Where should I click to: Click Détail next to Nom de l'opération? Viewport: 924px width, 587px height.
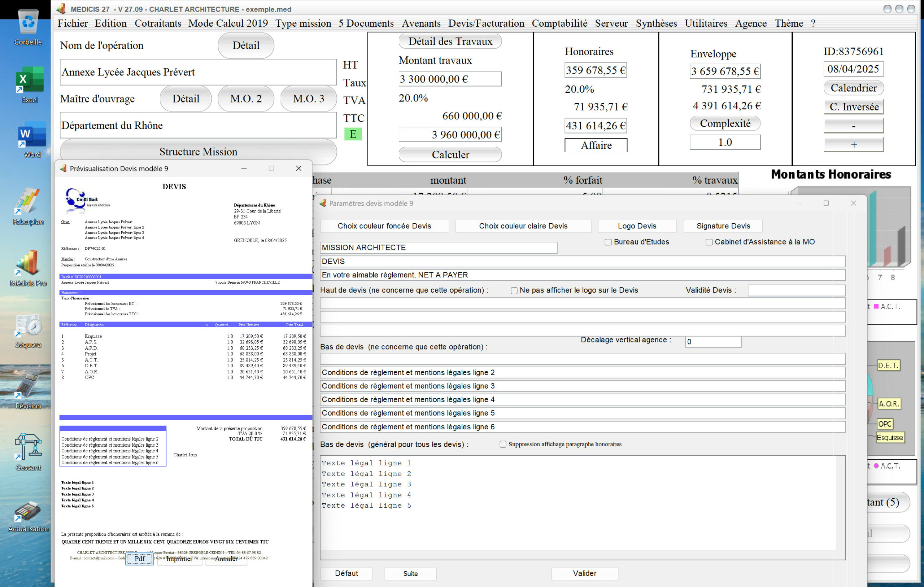coord(245,45)
